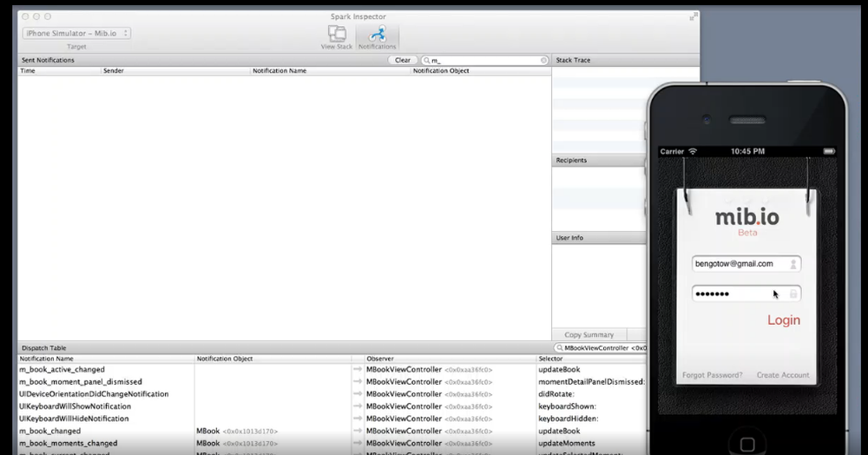
Task: Tap the Login button in simulator
Action: (x=783, y=320)
